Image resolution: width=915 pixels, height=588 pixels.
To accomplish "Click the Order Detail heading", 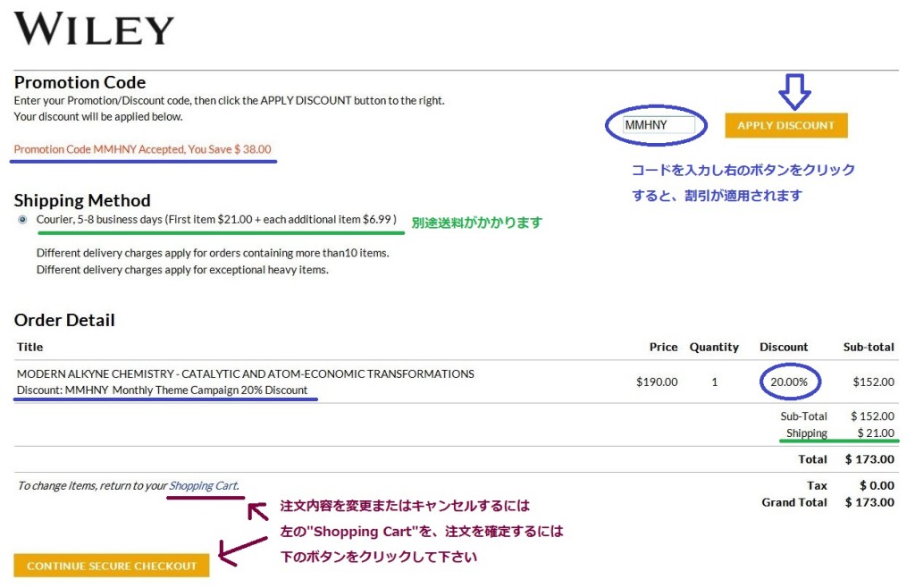I will coord(64,320).
